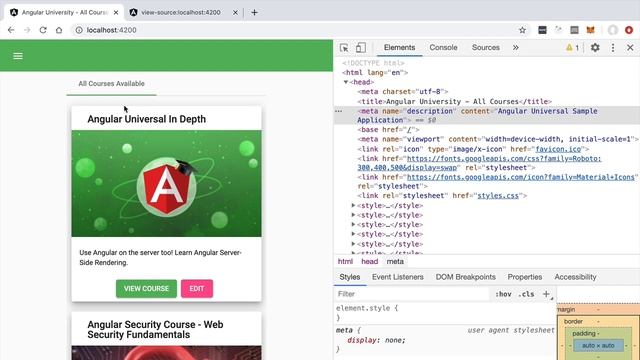Select head in the breadcrumb bar
This screenshot has height=360, width=640.
pos(369,262)
